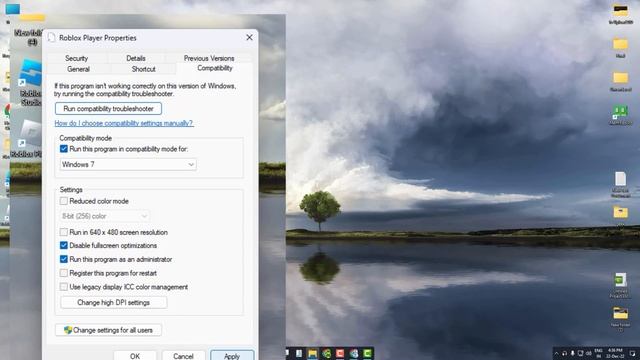Click the headphones tray icon
640x360 pixels.
coord(564,353)
